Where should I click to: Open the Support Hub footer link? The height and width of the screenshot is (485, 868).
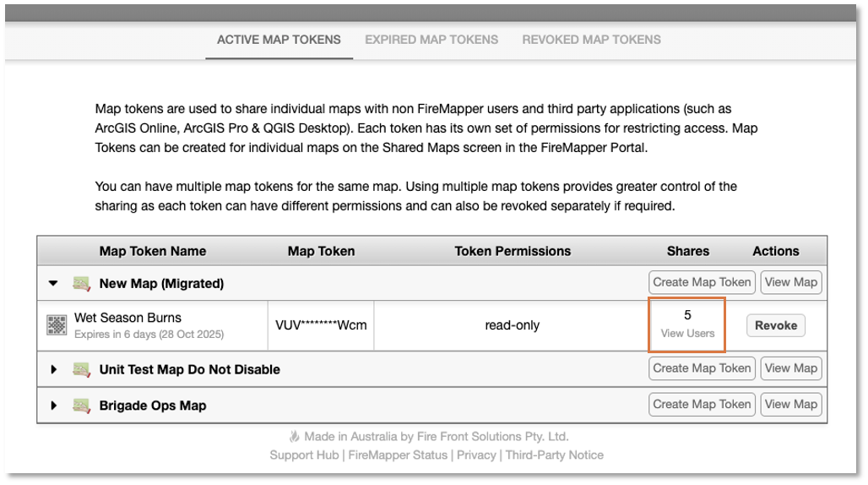click(303, 455)
